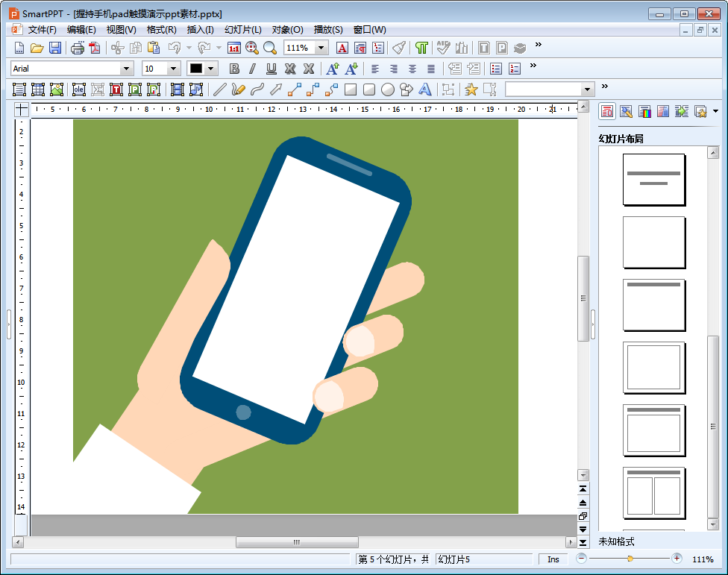728x575 pixels.
Task: Click the horizontal scrollbar thumb
Action: tap(297, 542)
